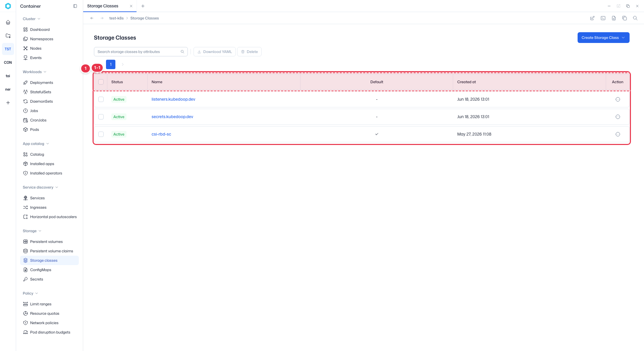Go forward using the right arrow icon

102,18
